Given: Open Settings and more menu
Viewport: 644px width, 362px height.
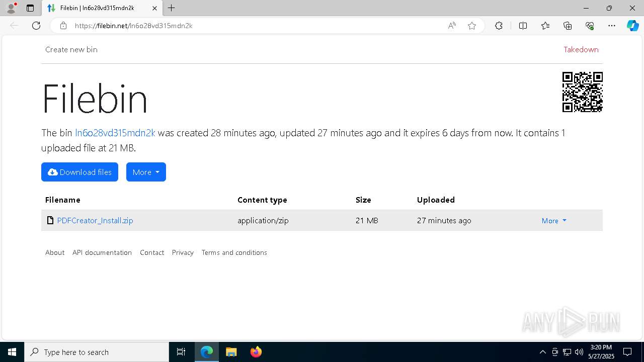Looking at the screenshot, I should click(x=612, y=26).
